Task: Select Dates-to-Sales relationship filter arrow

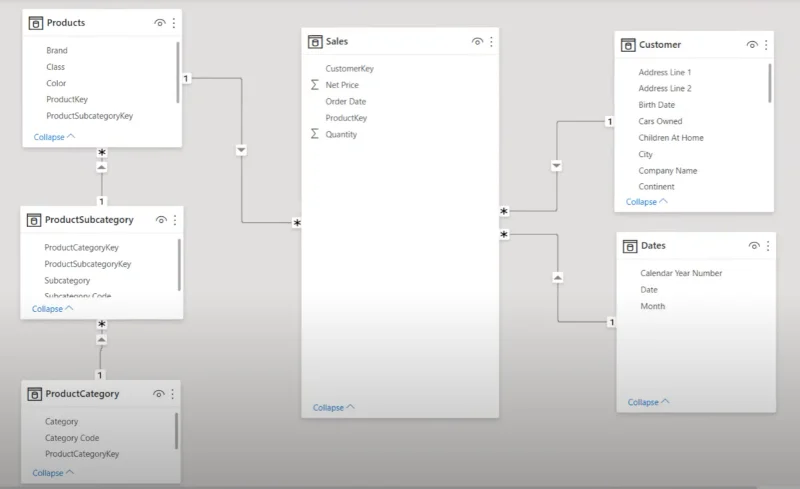Action: point(558,278)
